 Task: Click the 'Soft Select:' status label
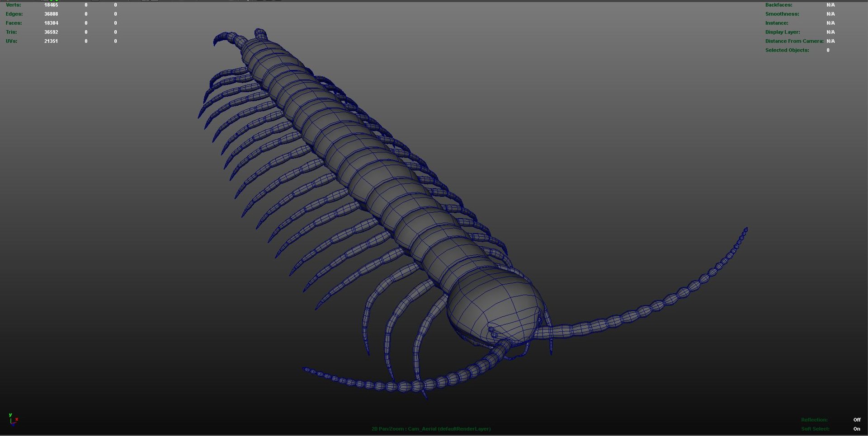[x=815, y=429]
